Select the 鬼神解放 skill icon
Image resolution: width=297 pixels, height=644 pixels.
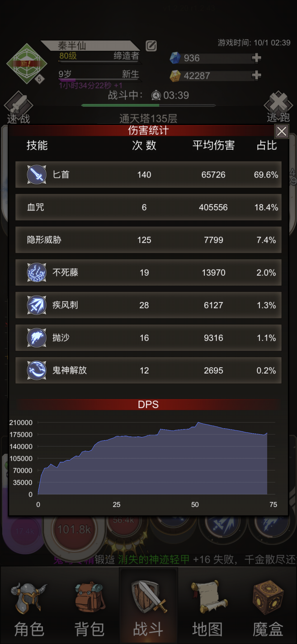tap(37, 370)
